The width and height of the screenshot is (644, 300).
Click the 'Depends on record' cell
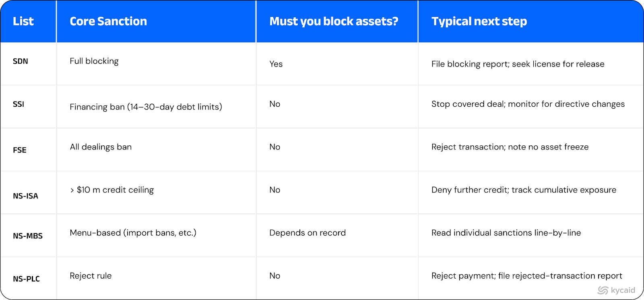[x=308, y=233]
